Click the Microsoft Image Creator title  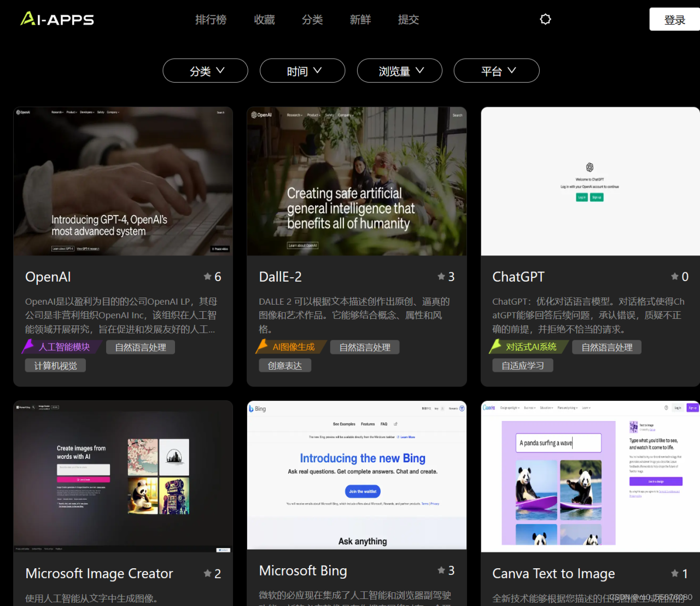click(100, 573)
